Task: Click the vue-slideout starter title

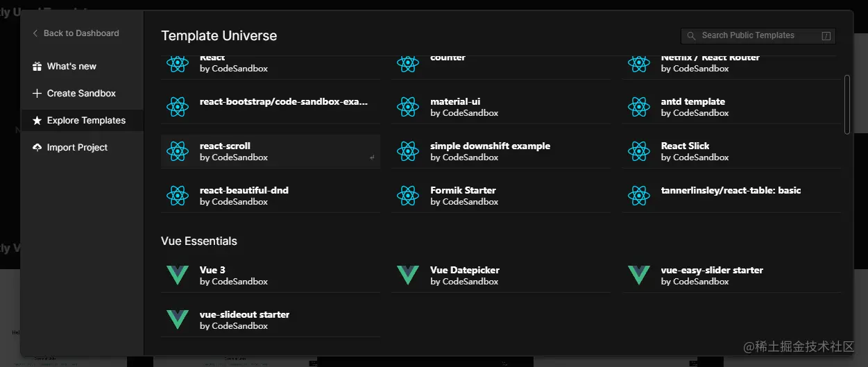Action: [x=244, y=314]
